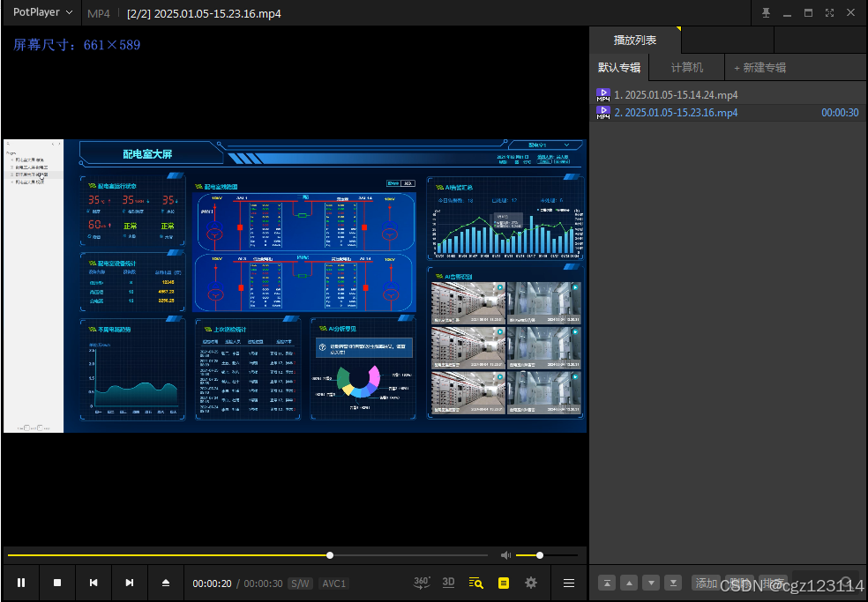
Task: Switch to the 播放列表 tab
Action: pyautogui.click(x=635, y=40)
